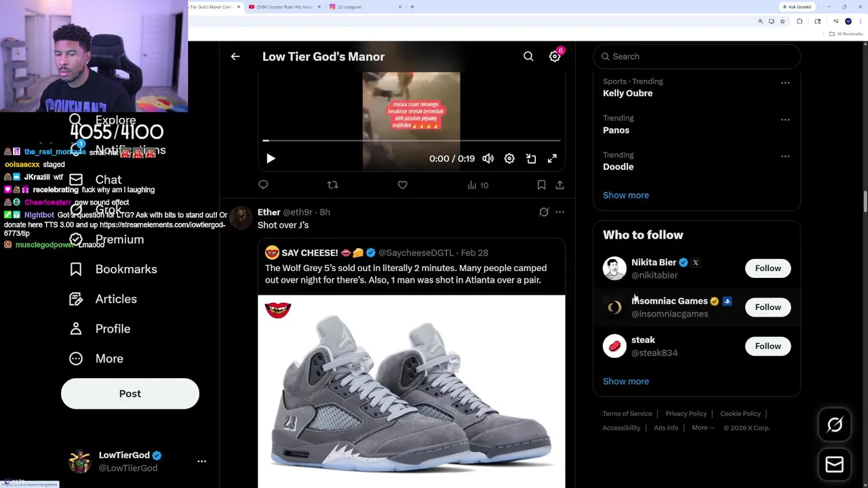Open Privacy Policy link
The image size is (868, 488).
686,413
